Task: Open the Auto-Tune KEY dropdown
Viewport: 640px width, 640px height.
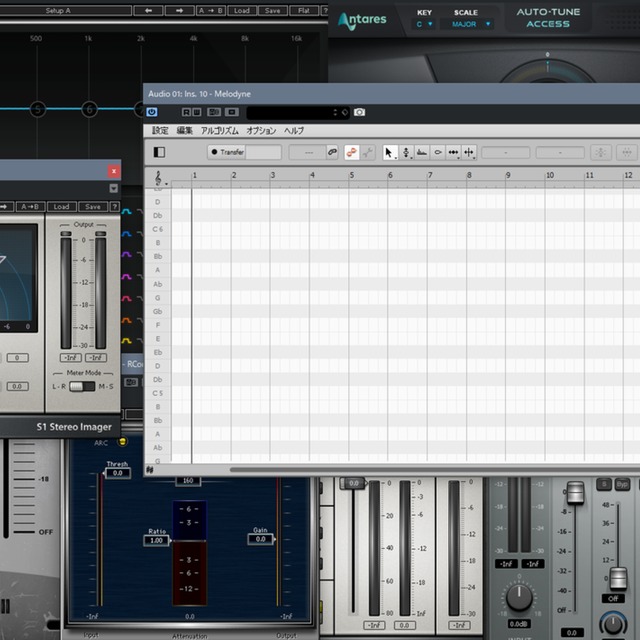Action: click(425, 23)
